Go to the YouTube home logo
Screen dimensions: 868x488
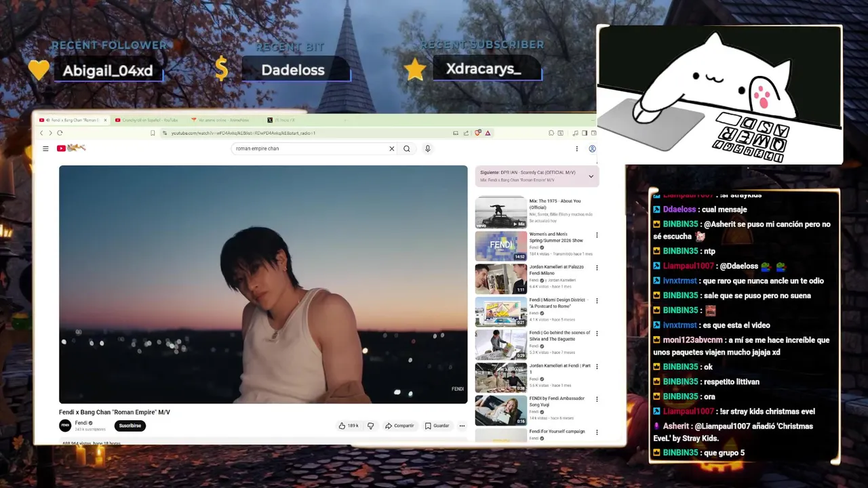[x=71, y=148]
